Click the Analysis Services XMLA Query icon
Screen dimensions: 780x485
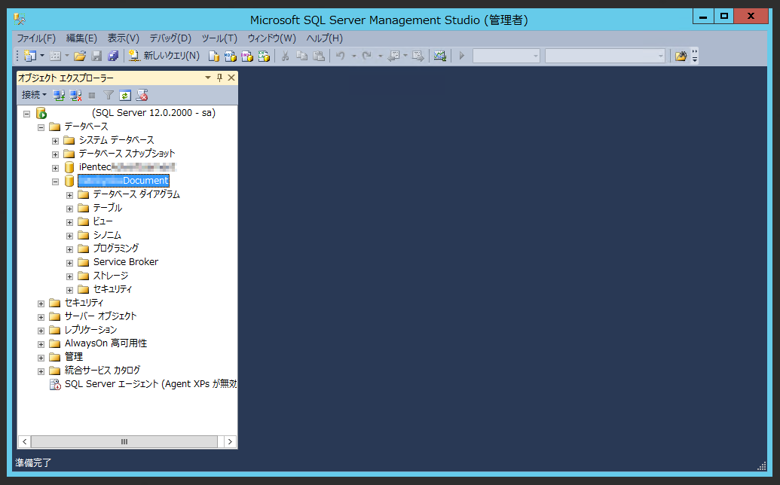point(264,56)
